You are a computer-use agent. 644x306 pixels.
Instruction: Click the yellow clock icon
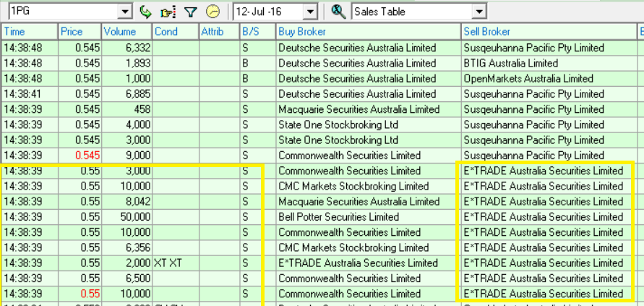tap(212, 12)
